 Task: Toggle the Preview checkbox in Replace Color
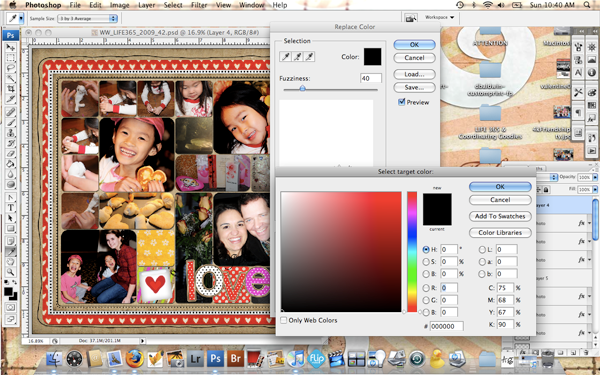[x=401, y=102]
